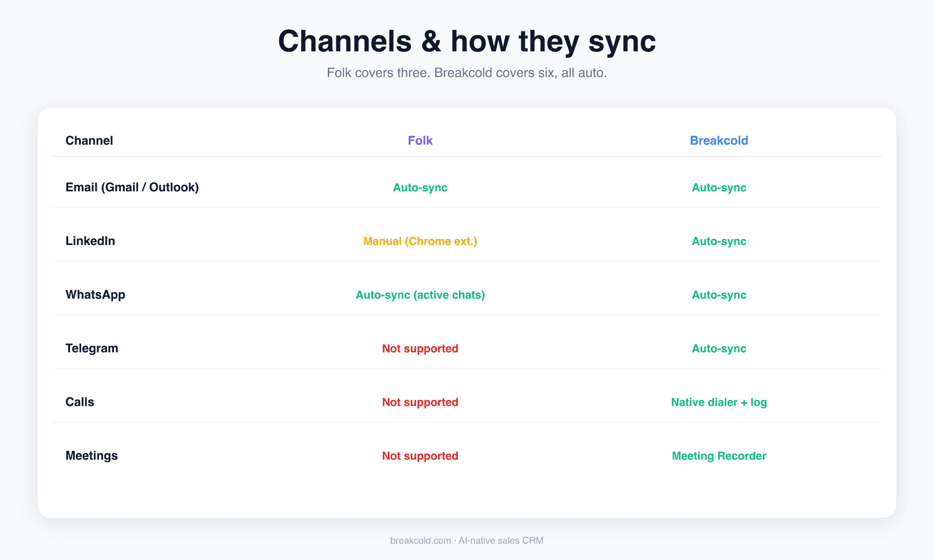Click Folk's 'Auto-sync' cell in Email row
The width and height of the screenshot is (934, 560).
420,188
